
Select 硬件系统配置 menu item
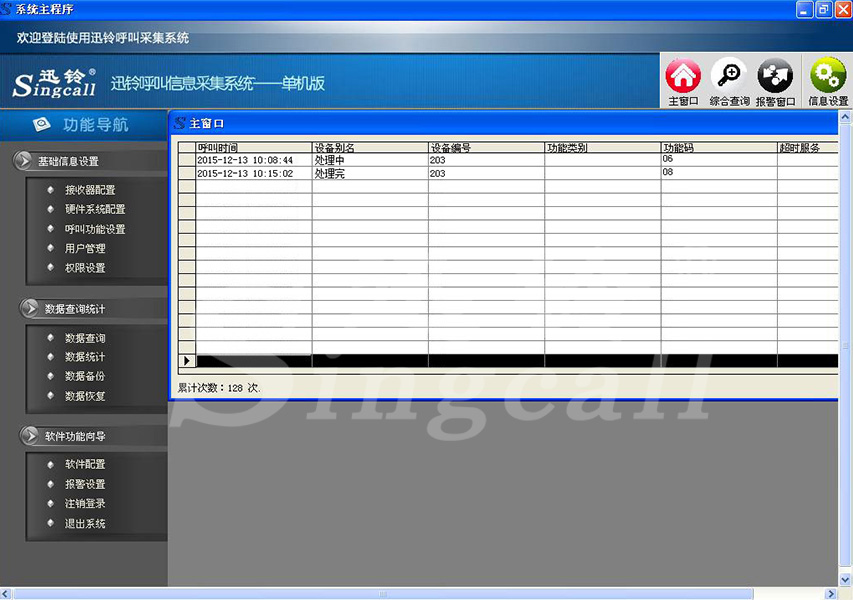point(95,210)
